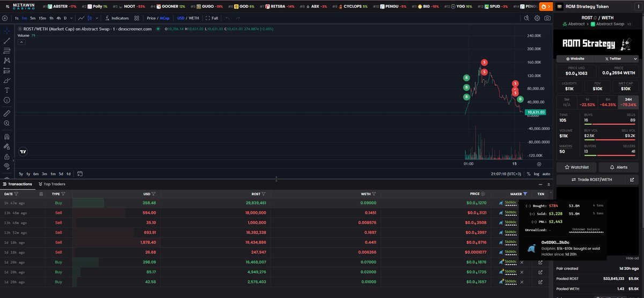
Task: Open the token Website link
Action: pos(575,58)
